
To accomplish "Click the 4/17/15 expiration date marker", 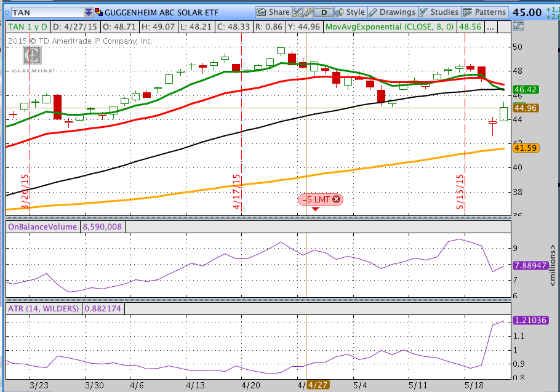I will [x=236, y=192].
